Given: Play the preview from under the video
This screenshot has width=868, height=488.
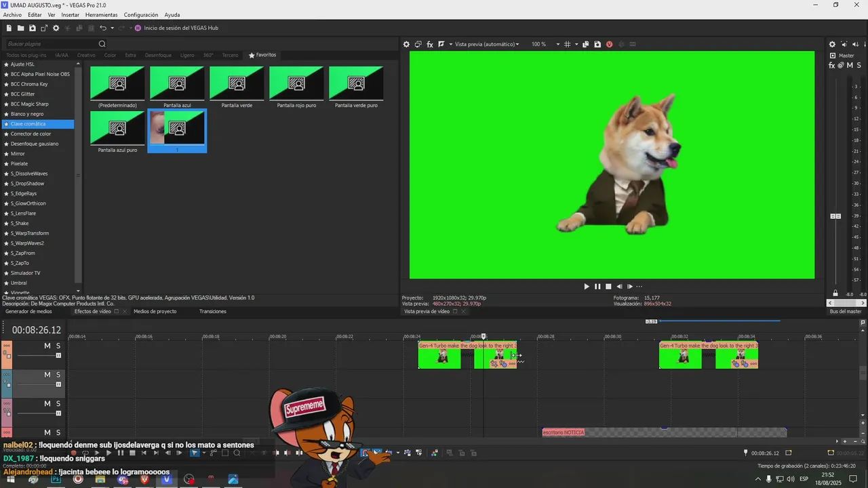Looking at the screenshot, I should point(587,287).
